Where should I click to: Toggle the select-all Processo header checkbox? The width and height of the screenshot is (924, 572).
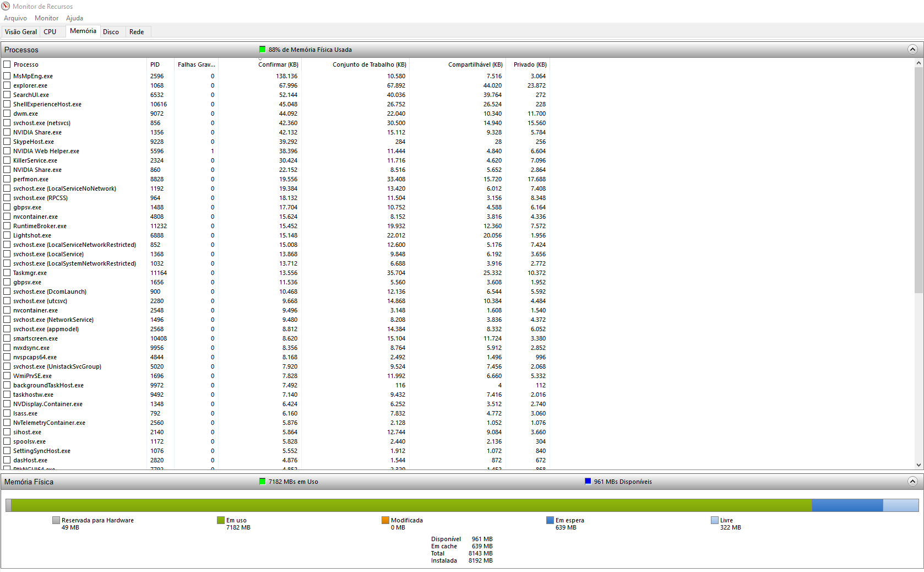7,64
